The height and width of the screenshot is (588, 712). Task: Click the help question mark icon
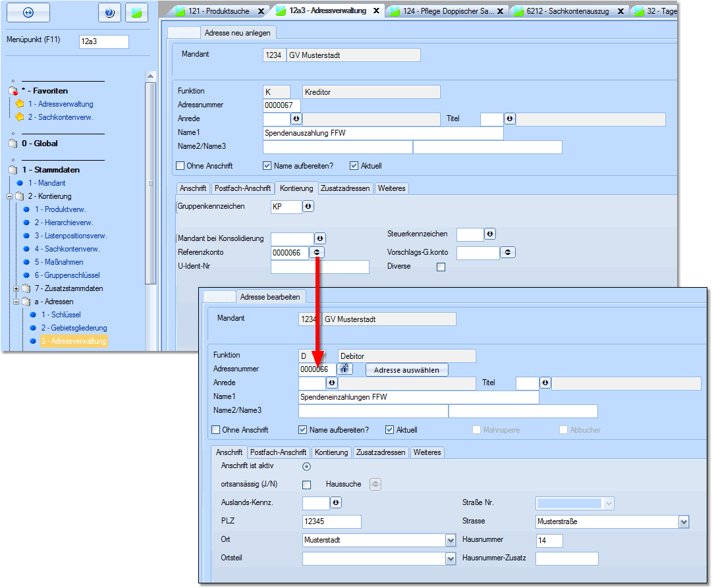click(x=109, y=13)
